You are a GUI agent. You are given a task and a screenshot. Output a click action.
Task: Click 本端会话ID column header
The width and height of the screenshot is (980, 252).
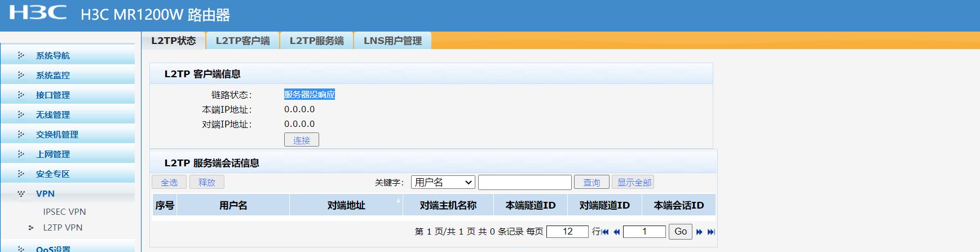[679, 205]
